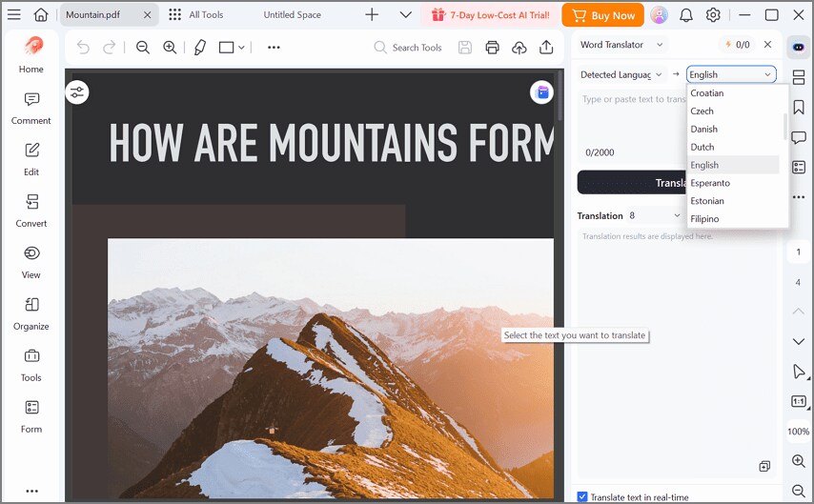
Task: Set actual size 1:1 view
Action: (799, 401)
